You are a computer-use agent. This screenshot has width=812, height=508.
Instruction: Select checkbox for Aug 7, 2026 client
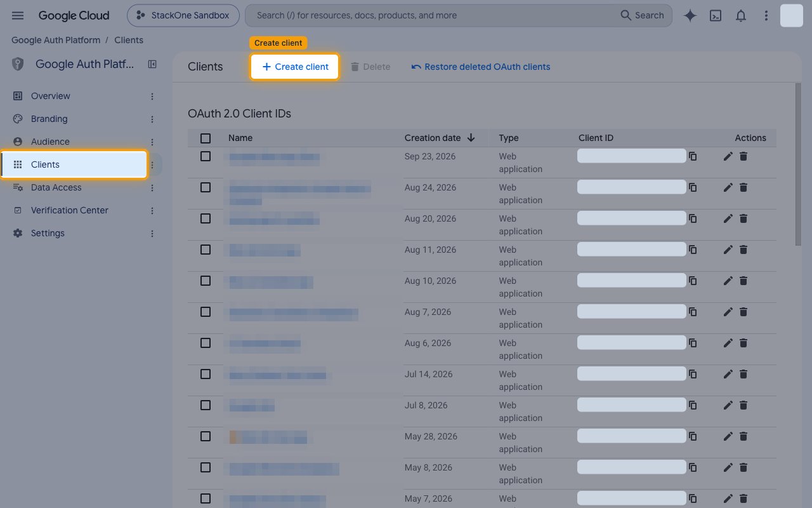tap(206, 312)
